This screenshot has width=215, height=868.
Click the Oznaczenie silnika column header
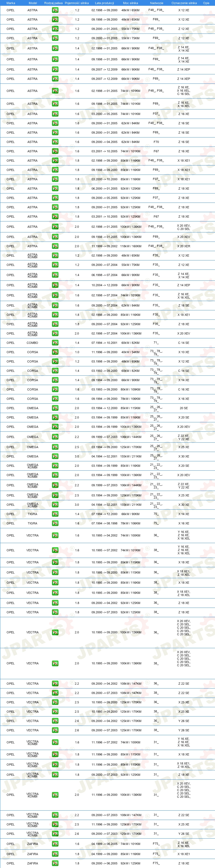click(x=184, y=3)
